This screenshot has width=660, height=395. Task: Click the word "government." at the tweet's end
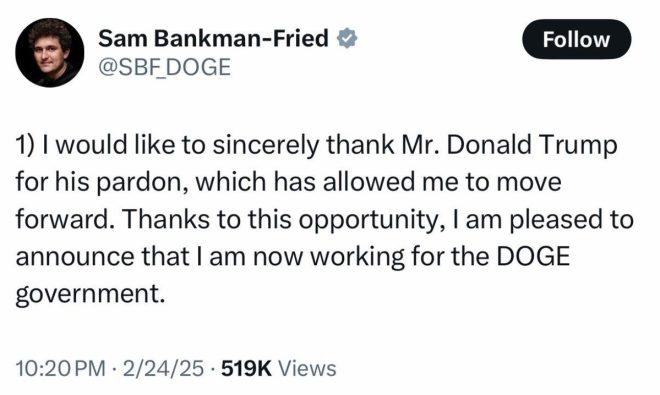[x=90, y=295]
